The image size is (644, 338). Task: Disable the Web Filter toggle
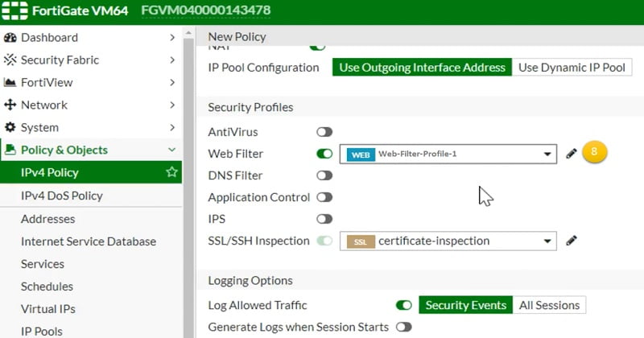coord(324,154)
